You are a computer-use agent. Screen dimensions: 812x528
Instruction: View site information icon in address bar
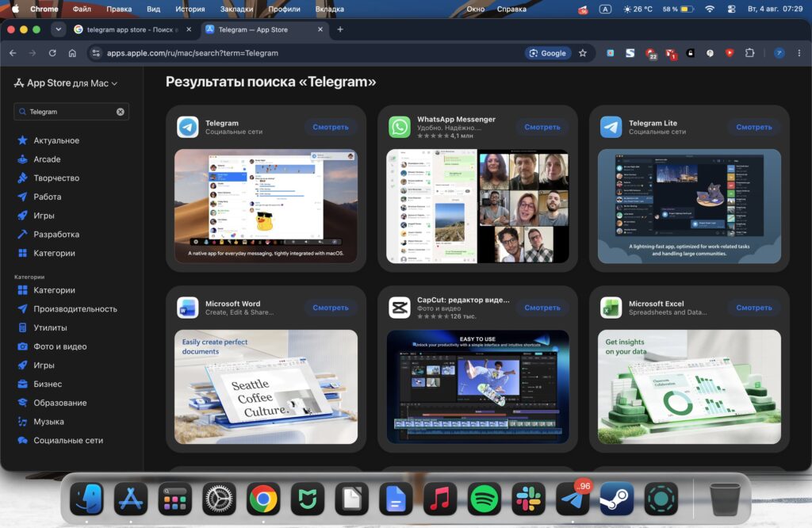[x=96, y=53]
